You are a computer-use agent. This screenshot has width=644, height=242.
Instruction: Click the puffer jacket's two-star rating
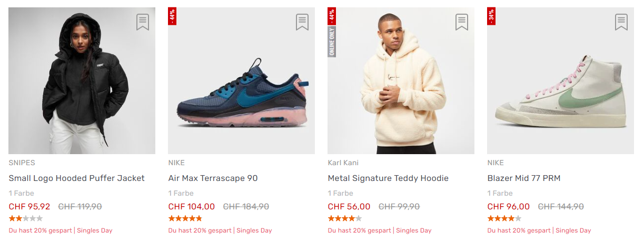click(x=25, y=218)
